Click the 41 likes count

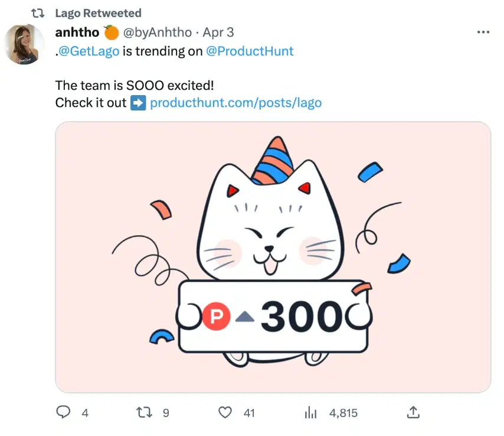coord(249,412)
